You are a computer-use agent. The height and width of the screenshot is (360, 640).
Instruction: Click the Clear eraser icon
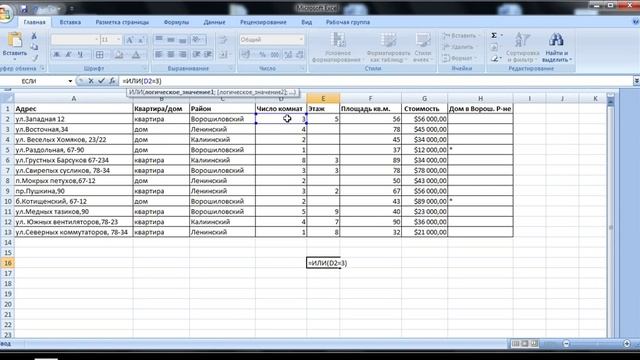coord(494,59)
